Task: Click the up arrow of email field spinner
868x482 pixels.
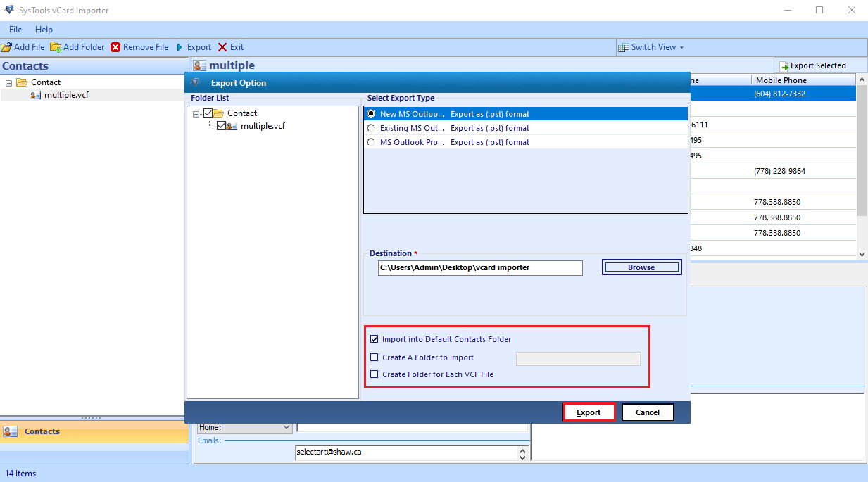Action: tap(522, 449)
